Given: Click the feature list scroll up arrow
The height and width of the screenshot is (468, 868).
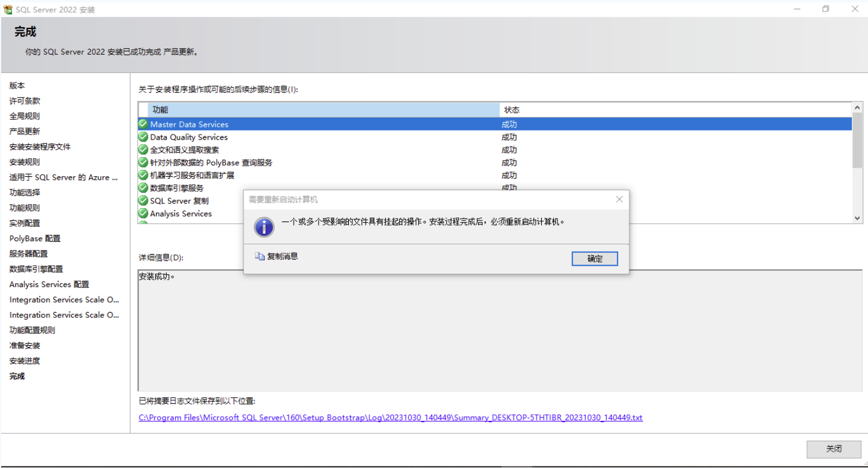Looking at the screenshot, I should (858, 108).
